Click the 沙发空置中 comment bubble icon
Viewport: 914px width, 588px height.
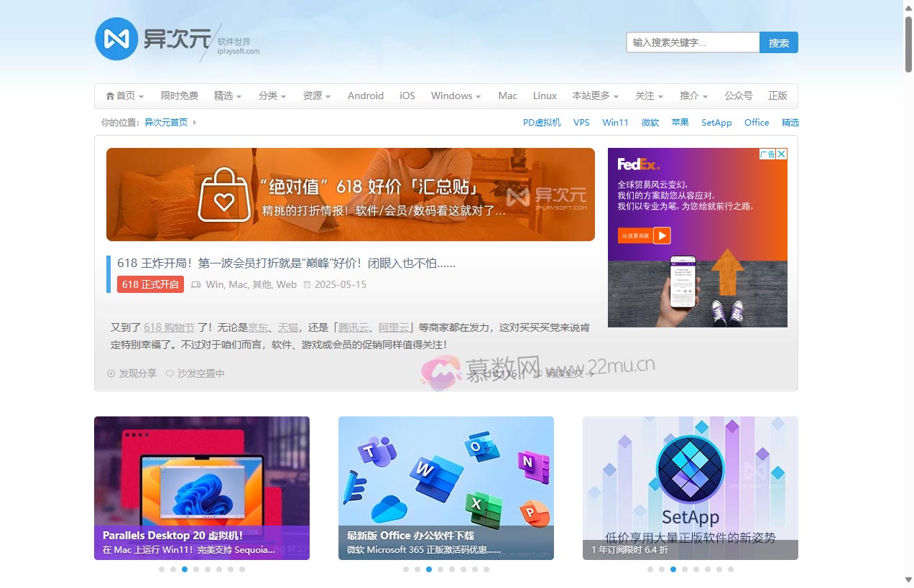coord(170,373)
